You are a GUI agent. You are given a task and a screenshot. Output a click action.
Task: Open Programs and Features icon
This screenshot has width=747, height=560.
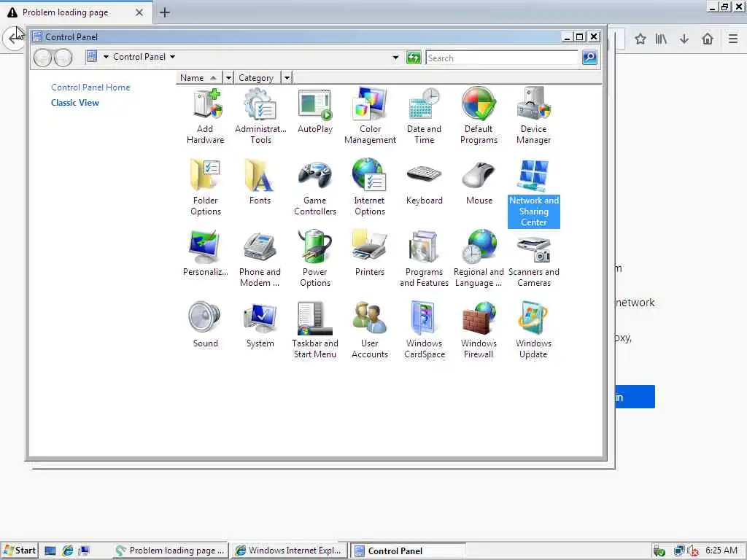(x=424, y=259)
